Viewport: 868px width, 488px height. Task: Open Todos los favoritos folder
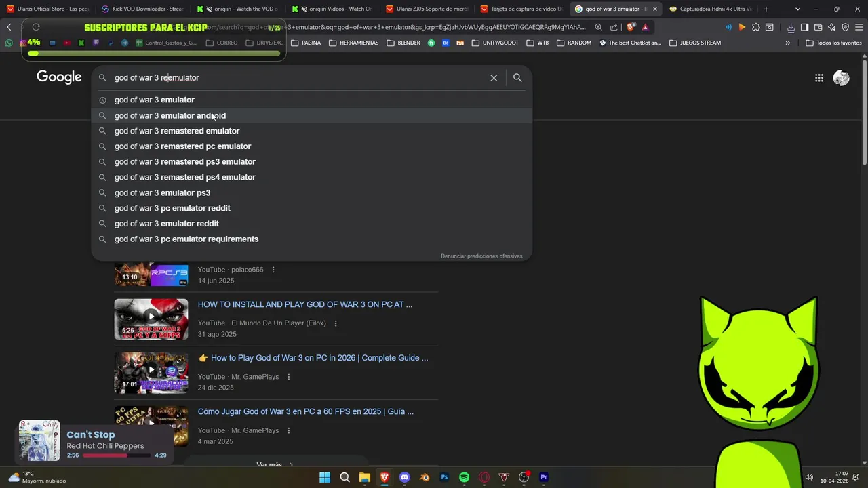pos(833,43)
